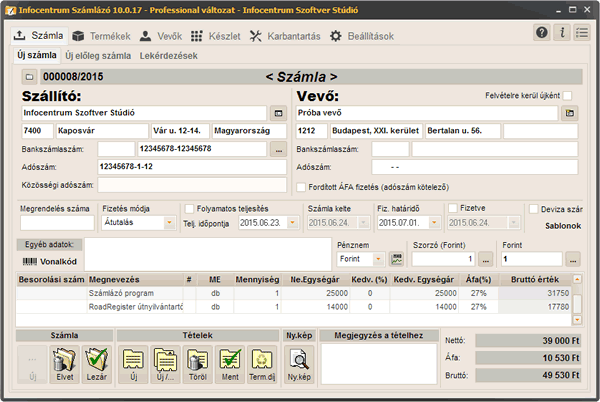Click the Term.díj icon

[263, 363]
